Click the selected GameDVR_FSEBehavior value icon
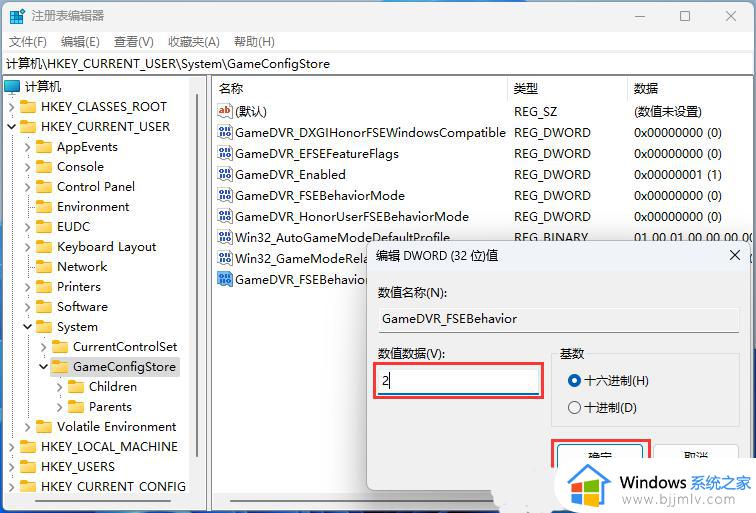Screen dimensions: 756x513 [x=225, y=279]
